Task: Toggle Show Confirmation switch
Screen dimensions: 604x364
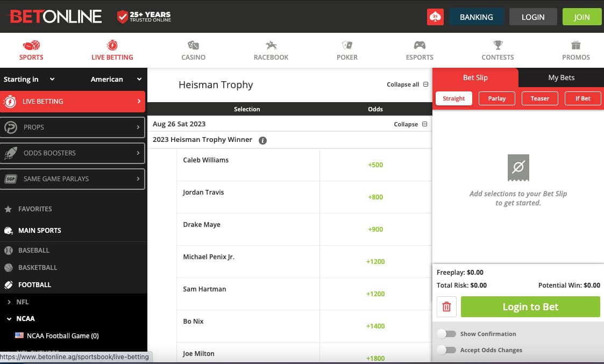Action: pos(446,334)
